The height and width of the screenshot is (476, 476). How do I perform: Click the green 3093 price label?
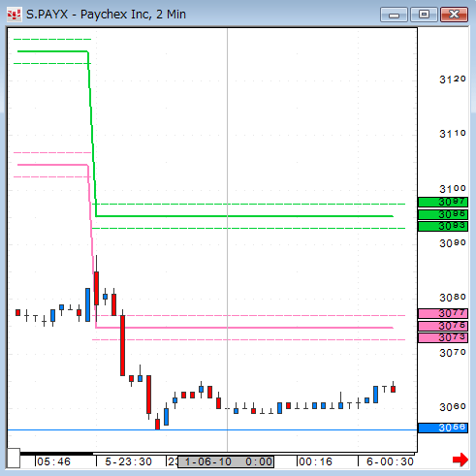point(443,226)
